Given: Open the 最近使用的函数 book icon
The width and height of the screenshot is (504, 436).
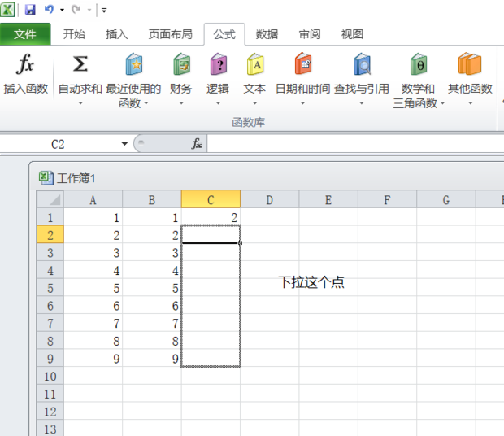Looking at the screenshot, I should (x=133, y=64).
